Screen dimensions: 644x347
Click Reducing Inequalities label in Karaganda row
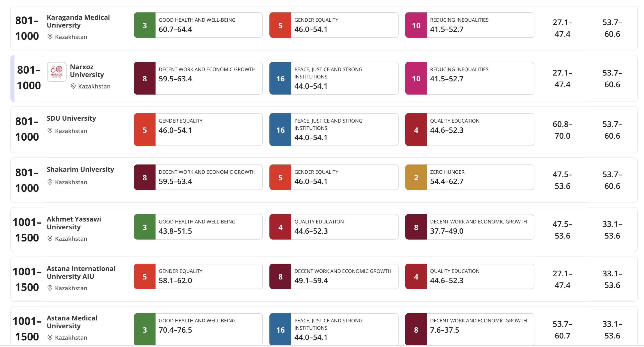[x=459, y=20]
